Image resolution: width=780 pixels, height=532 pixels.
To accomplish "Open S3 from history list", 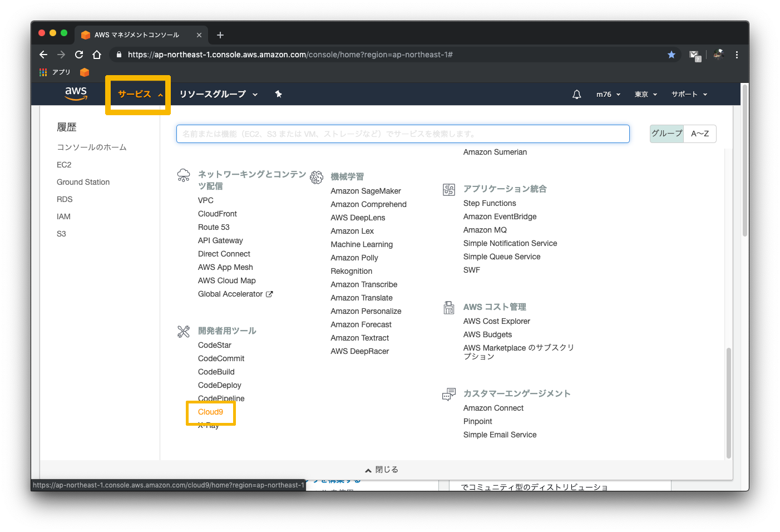I will (x=61, y=234).
